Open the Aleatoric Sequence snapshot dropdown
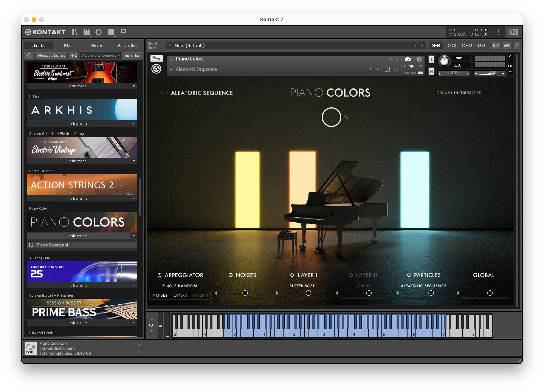This screenshot has width=544, height=392. point(171,69)
